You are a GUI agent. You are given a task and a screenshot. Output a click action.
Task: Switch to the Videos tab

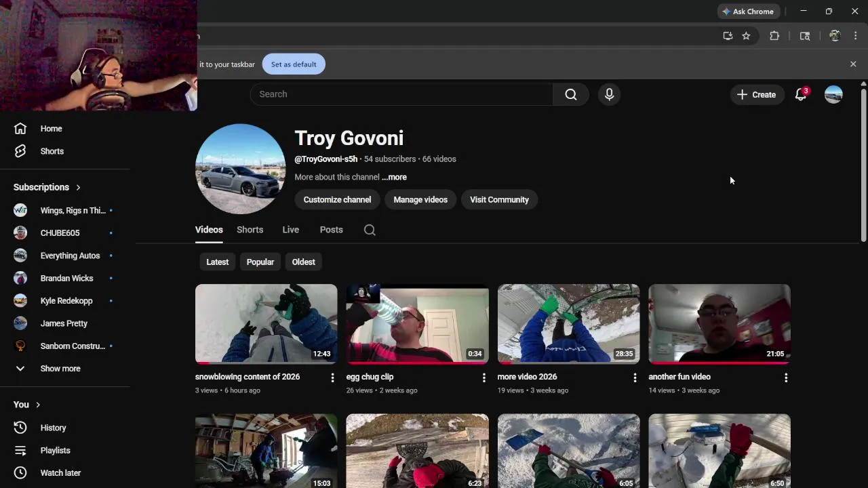tap(209, 230)
